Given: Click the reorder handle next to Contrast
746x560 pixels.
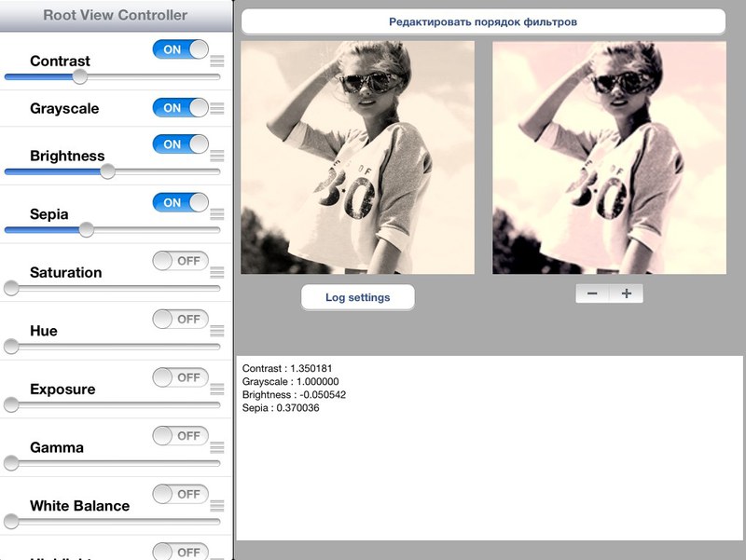Looking at the screenshot, I should (219, 61).
